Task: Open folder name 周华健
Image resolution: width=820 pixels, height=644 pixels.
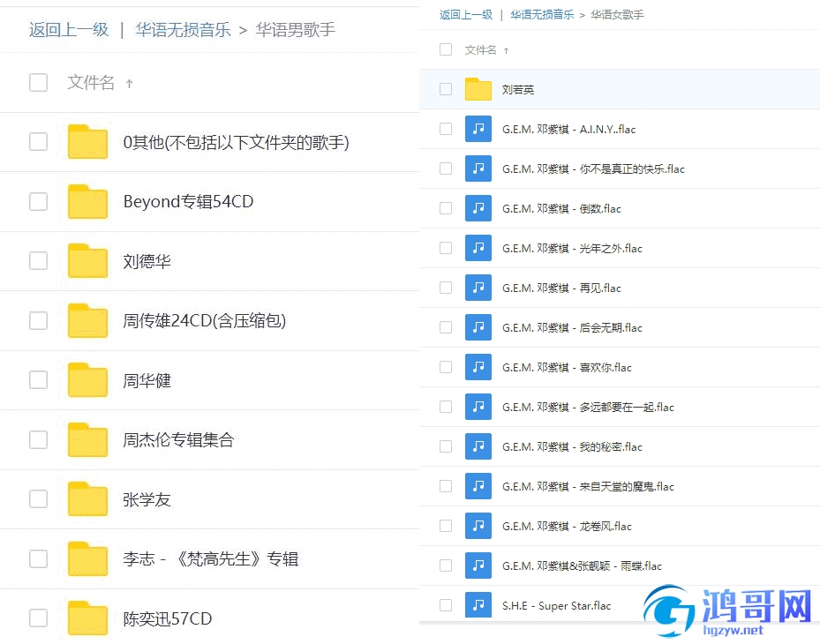Action: click(x=147, y=380)
